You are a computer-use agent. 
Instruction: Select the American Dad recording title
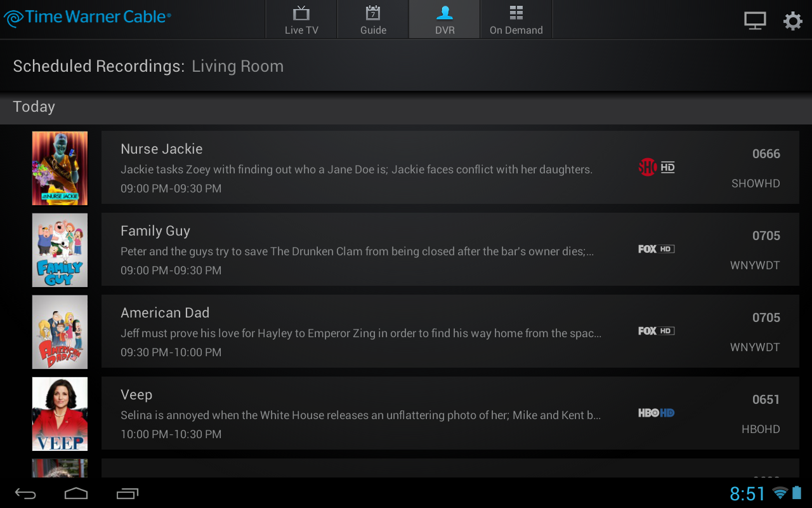[x=165, y=313]
